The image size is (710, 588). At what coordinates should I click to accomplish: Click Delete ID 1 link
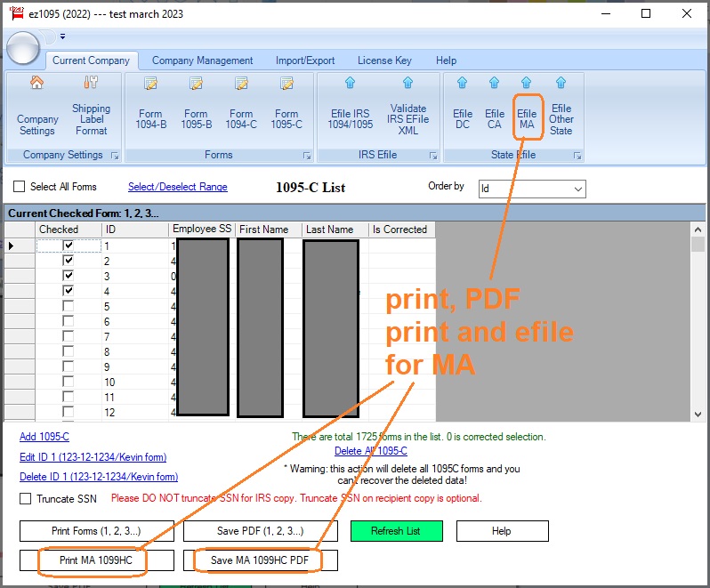pos(99,476)
